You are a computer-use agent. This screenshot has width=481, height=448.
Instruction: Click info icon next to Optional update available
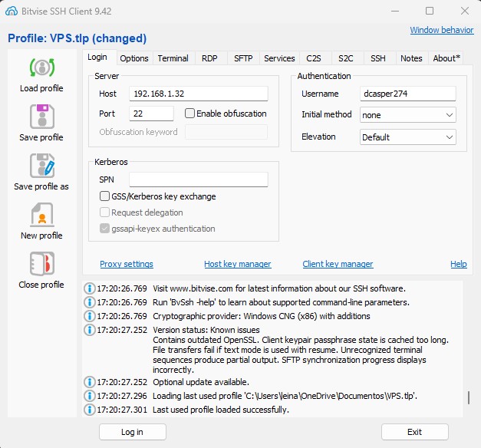click(x=89, y=382)
